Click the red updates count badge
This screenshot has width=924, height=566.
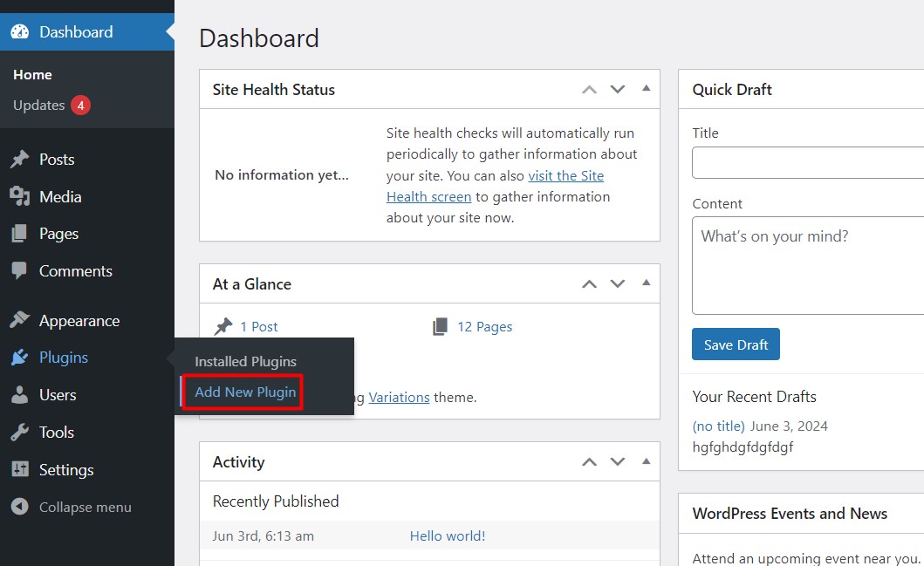tap(81, 106)
